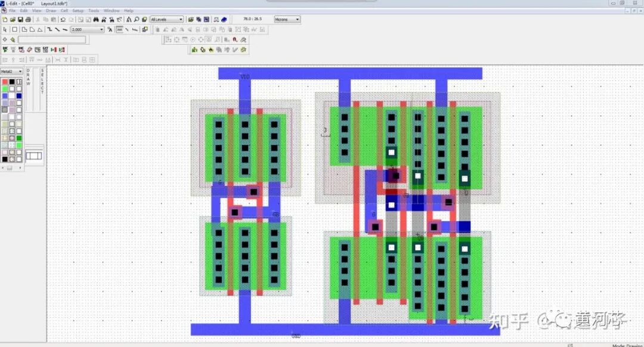Open the Draw menu

51,11
